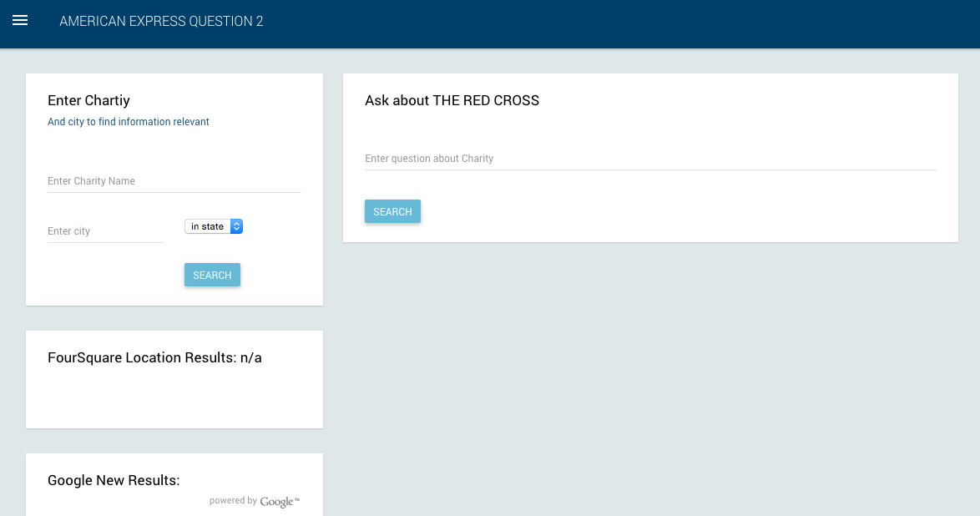
Task: Click the American Express Question 2 title
Action: click(x=161, y=21)
